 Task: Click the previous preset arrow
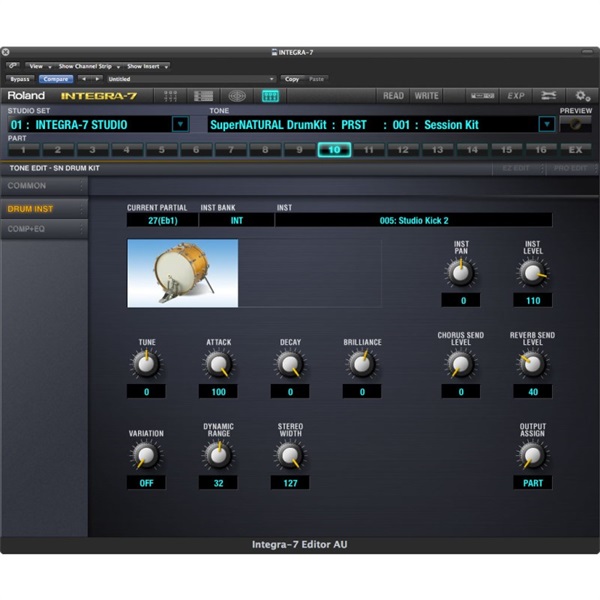coord(84,79)
